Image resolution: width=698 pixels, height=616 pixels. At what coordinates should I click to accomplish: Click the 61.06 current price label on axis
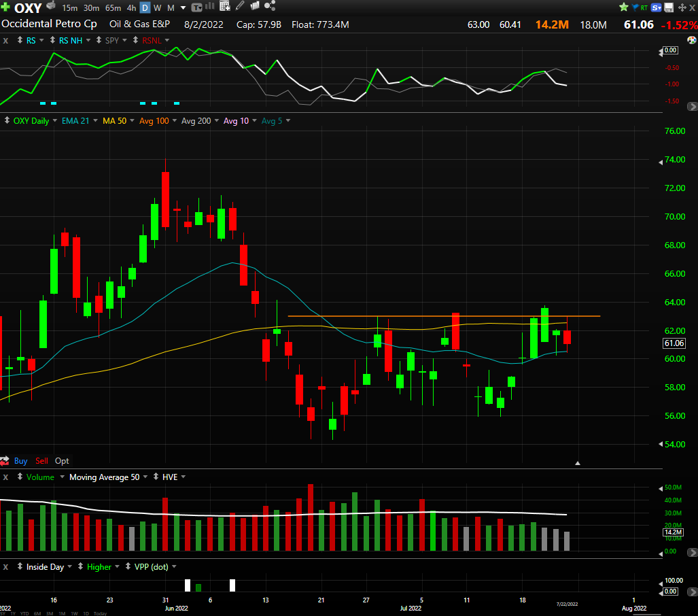674,343
